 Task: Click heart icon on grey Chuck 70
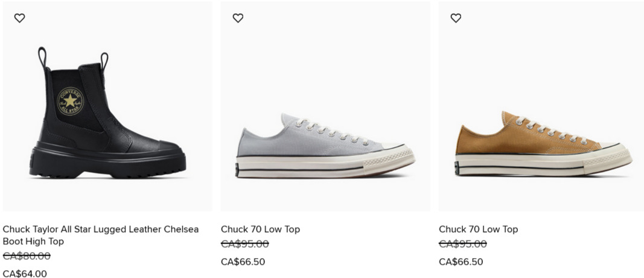[x=238, y=18]
